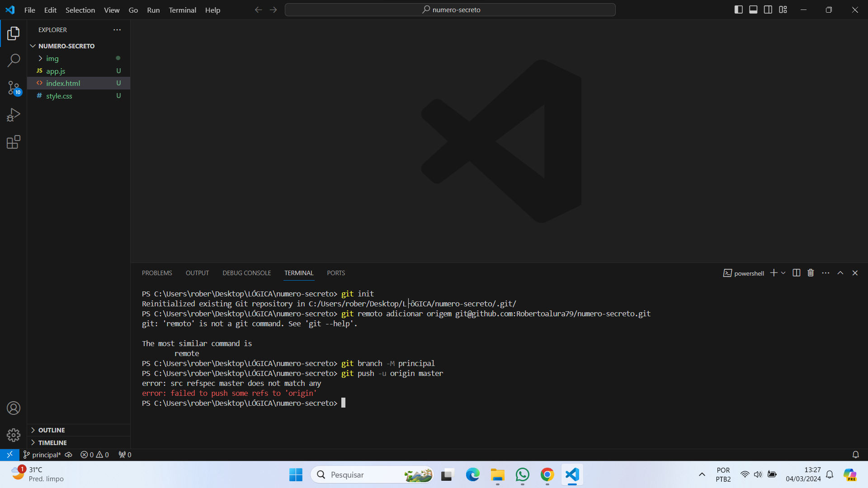This screenshot has width=868, height=488.
Task: Click the Run and Debug icon
Action: 13,115
